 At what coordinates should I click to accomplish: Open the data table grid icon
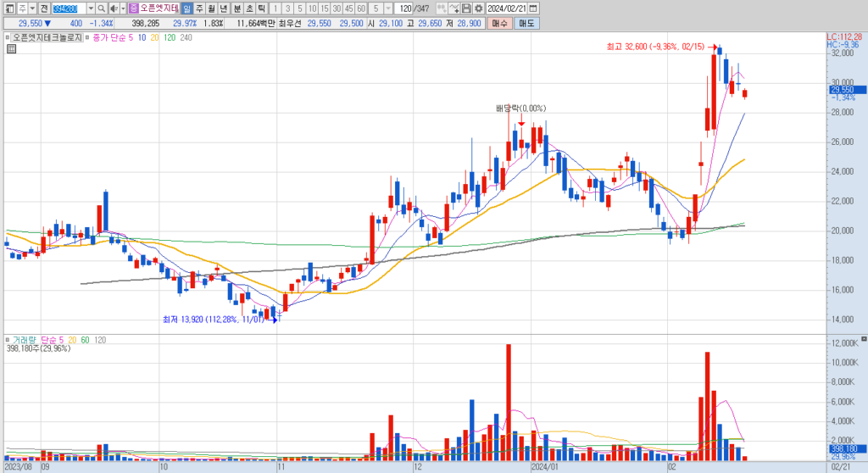pos(11,48)
